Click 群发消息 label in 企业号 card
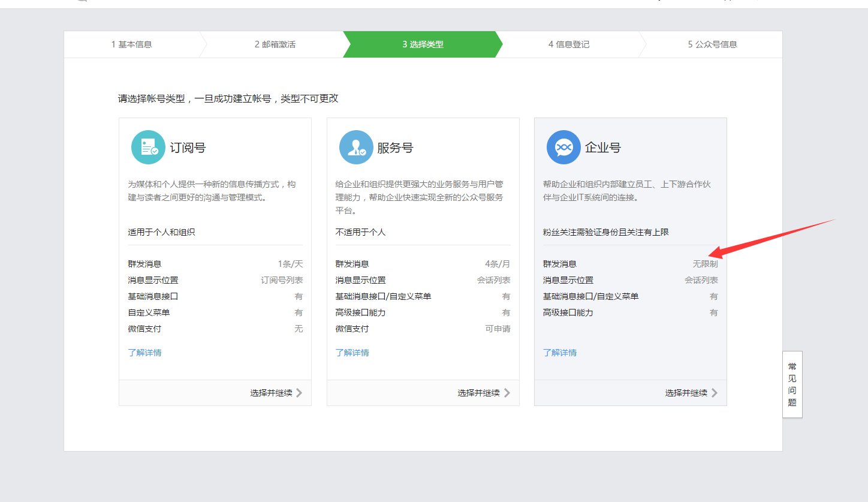The height and width of the screenshot is (502, 868). [560, 264]
